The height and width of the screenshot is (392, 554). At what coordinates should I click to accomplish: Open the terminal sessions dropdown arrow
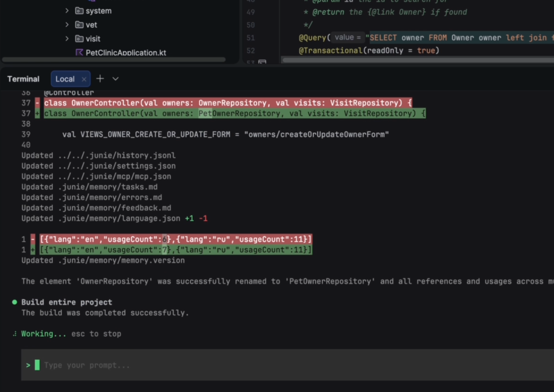pos(115,79)
